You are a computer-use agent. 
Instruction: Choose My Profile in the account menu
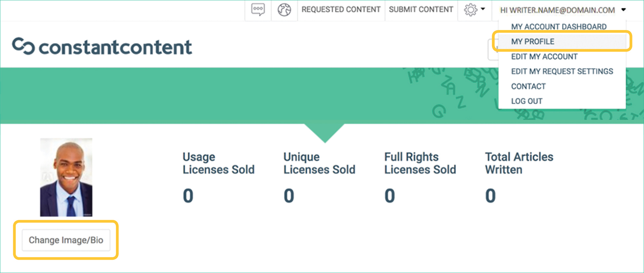point(533,42)
